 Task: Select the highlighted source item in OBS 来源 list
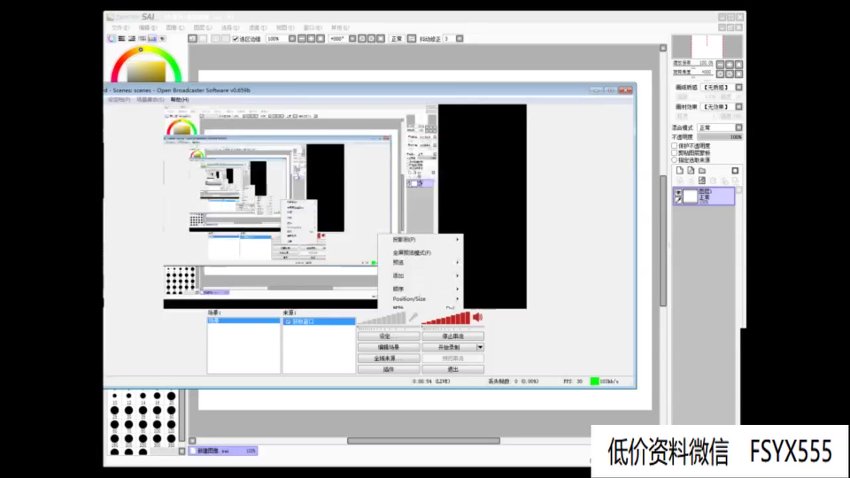[319, 321]
